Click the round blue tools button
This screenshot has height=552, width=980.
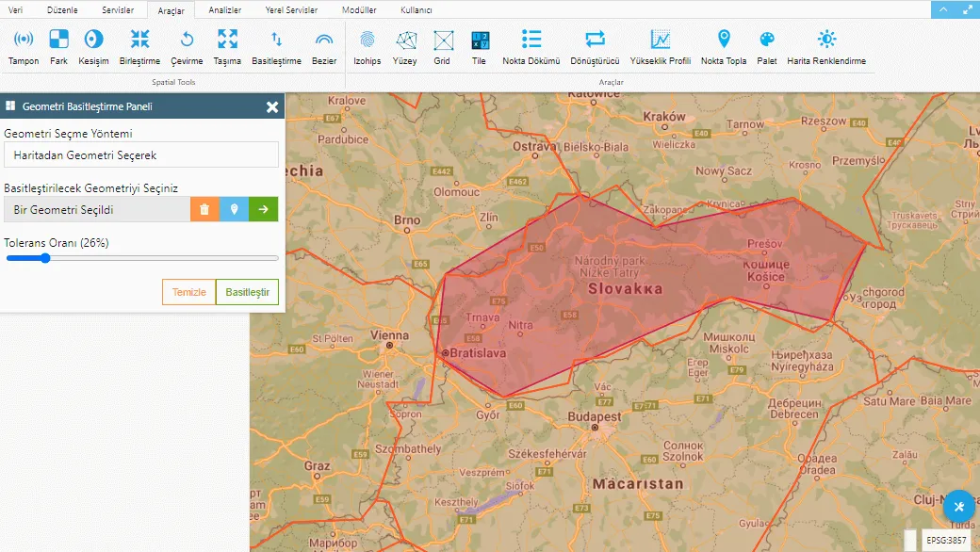tap(958, 507)
